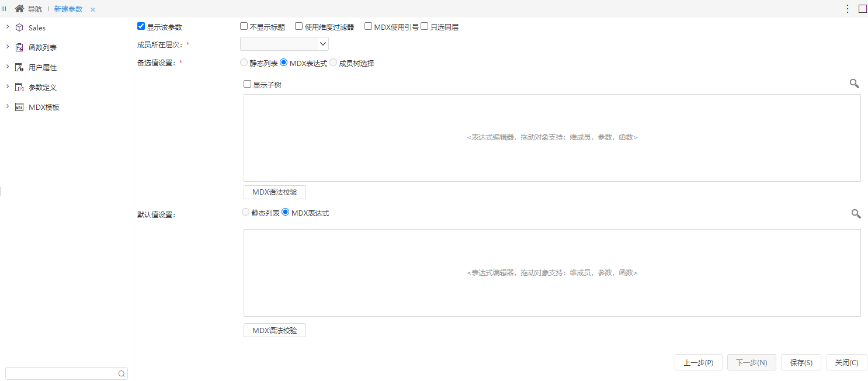
Task: Select the MDX模板 tree item label
Action: (44, 107)
